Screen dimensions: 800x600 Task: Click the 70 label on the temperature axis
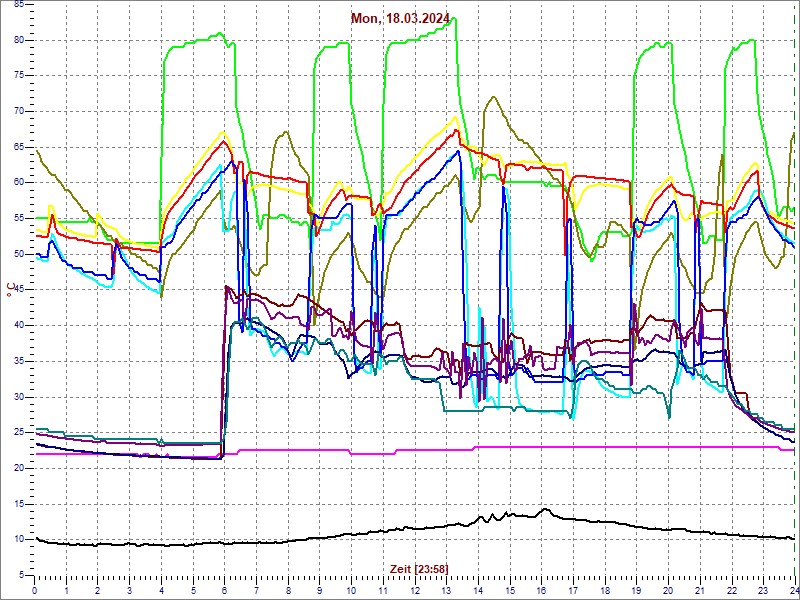point(17,112)
